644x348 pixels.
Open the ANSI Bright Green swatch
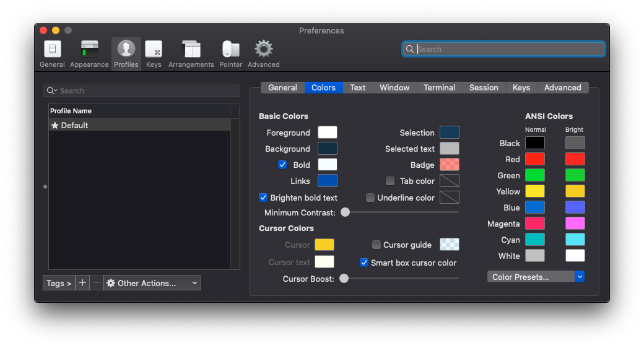coord(575,175)
